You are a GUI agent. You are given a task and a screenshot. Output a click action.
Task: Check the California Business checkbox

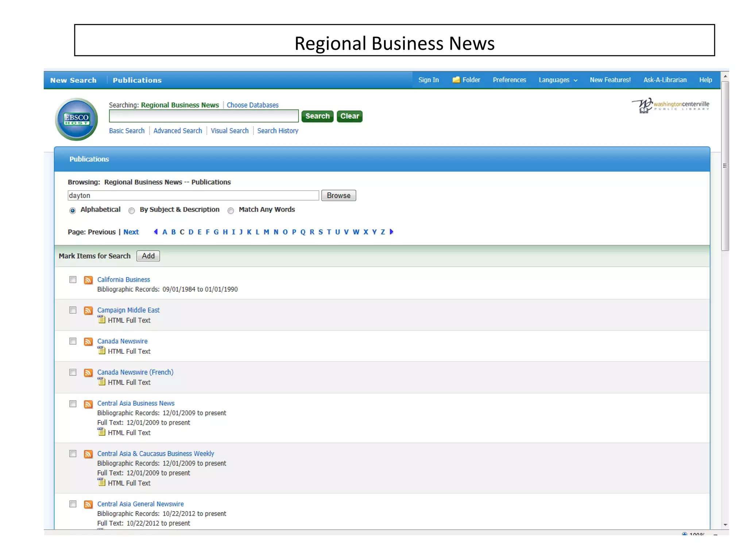point(73,280)
